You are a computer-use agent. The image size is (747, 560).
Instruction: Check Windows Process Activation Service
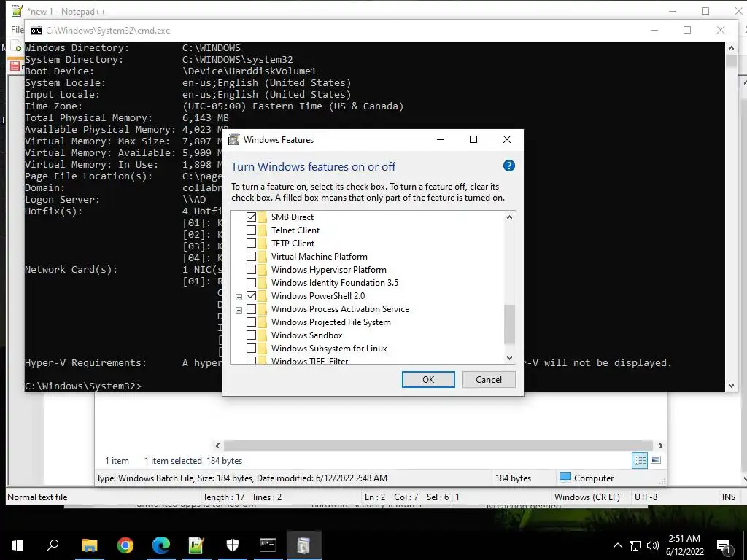point(251,309)
